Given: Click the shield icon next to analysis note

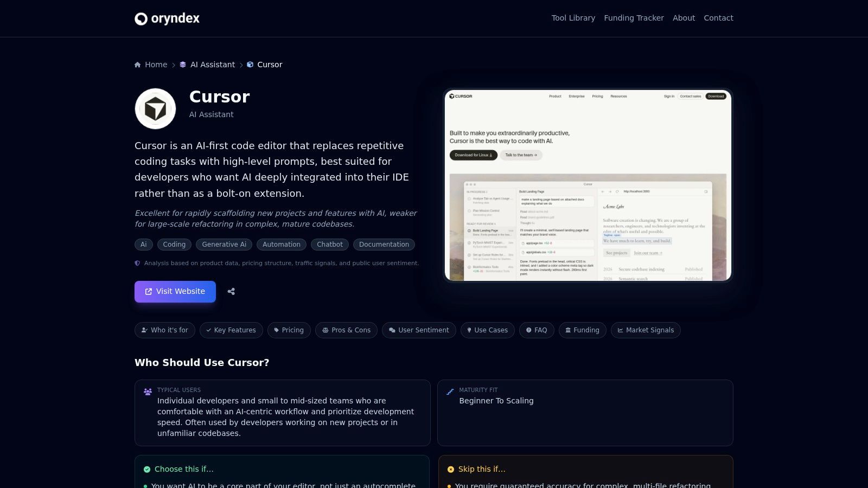Looking at the screenshot, I should tap(137, 263).
